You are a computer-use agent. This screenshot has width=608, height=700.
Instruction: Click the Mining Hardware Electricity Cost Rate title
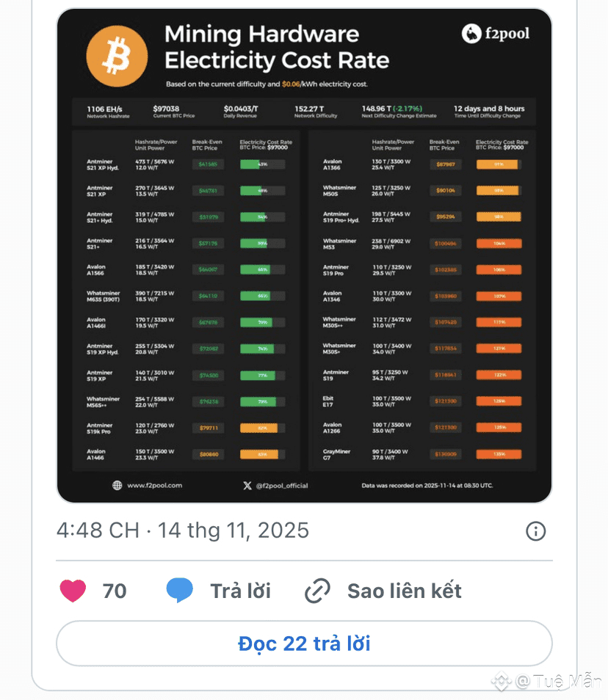coord(276,47)
